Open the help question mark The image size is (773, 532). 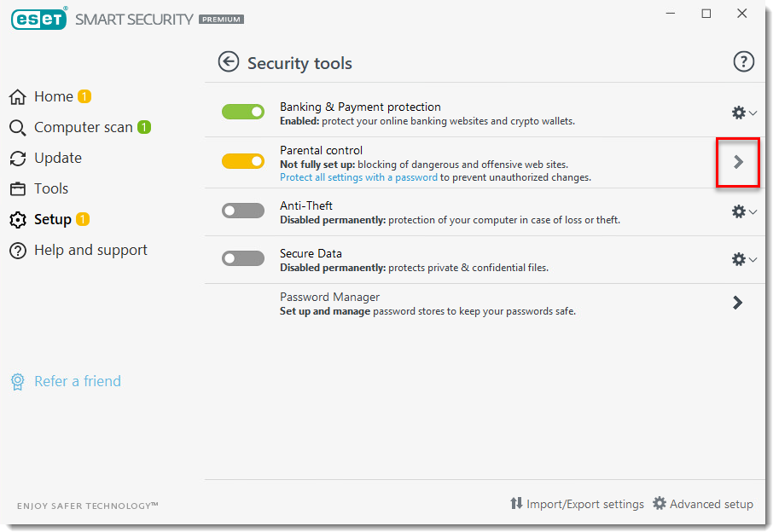pyautogui.click(x=743, y=61)
